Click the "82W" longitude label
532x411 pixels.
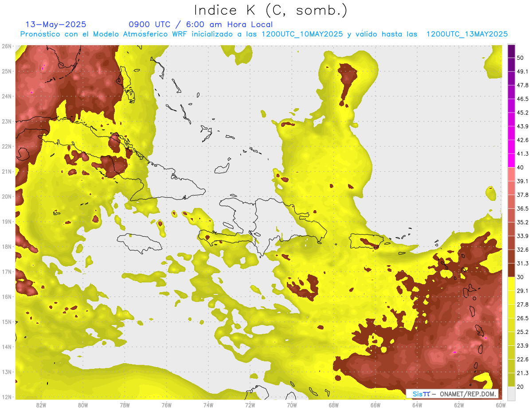(41, 405)
